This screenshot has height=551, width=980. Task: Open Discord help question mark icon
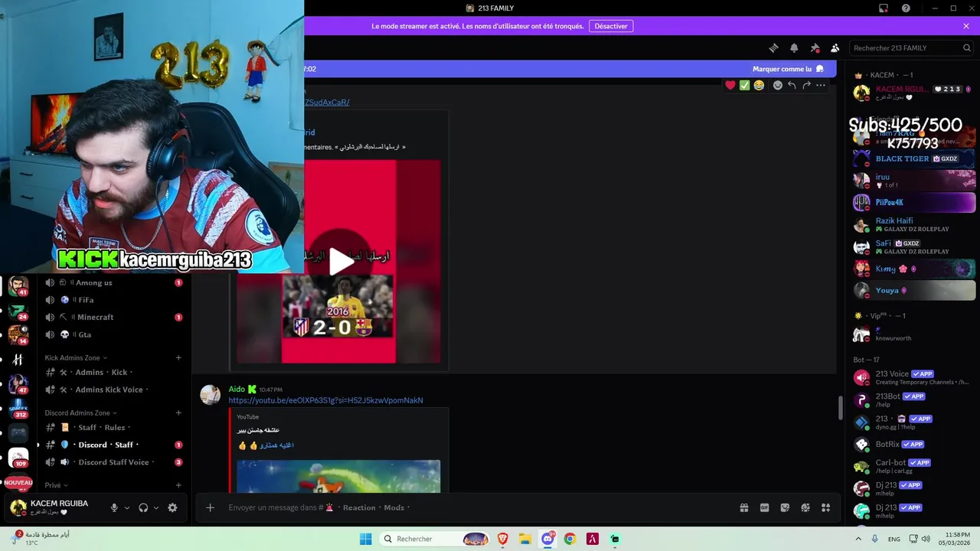pos(906,8)
